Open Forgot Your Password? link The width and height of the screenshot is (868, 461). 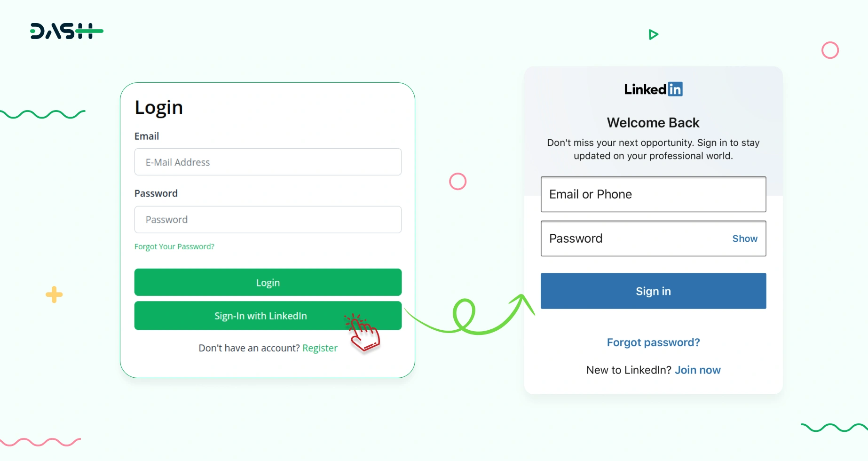coord(174,246)
